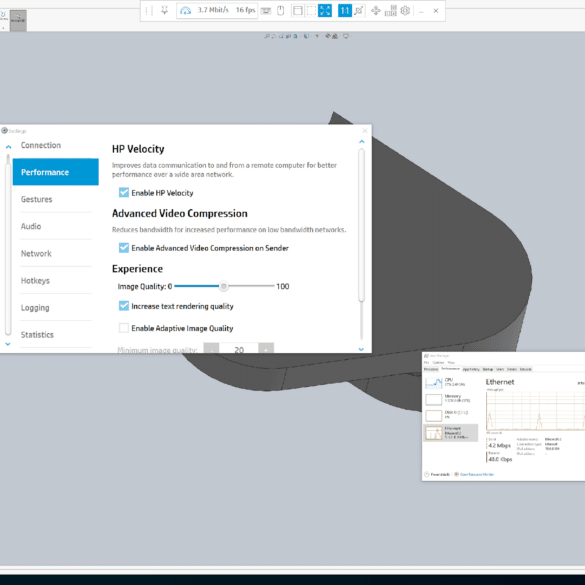
Task: Click the Task Manager title bar icon
Action: (x=426, y=356)
